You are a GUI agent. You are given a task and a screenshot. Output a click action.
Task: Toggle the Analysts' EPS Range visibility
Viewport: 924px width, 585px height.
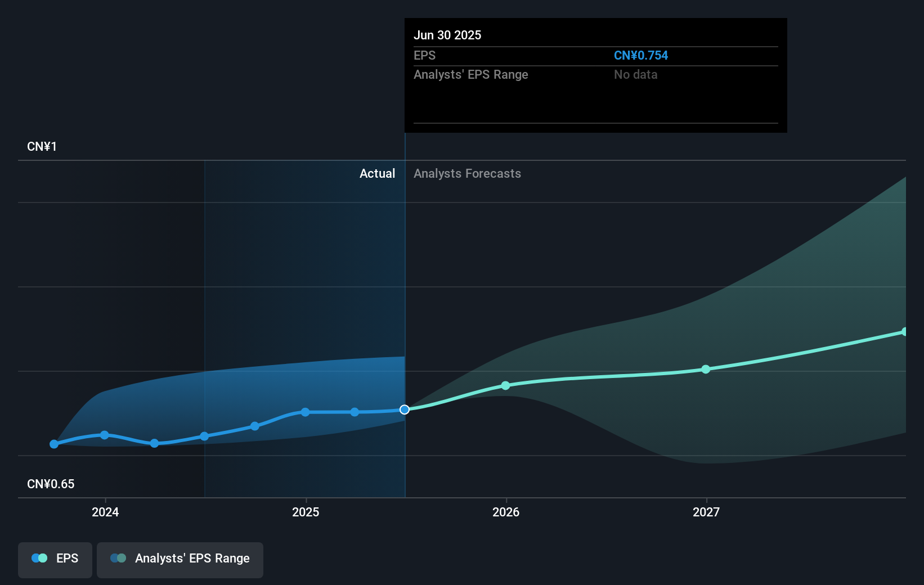[x=180, y=560]
